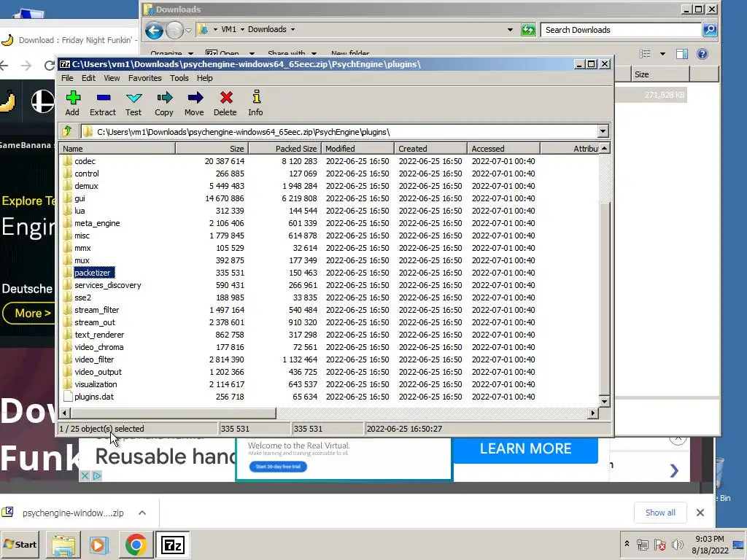Open the File menu in 7-Zip
Image resolution: width=747 pixels, height=560 pixels.
(67, 78)
